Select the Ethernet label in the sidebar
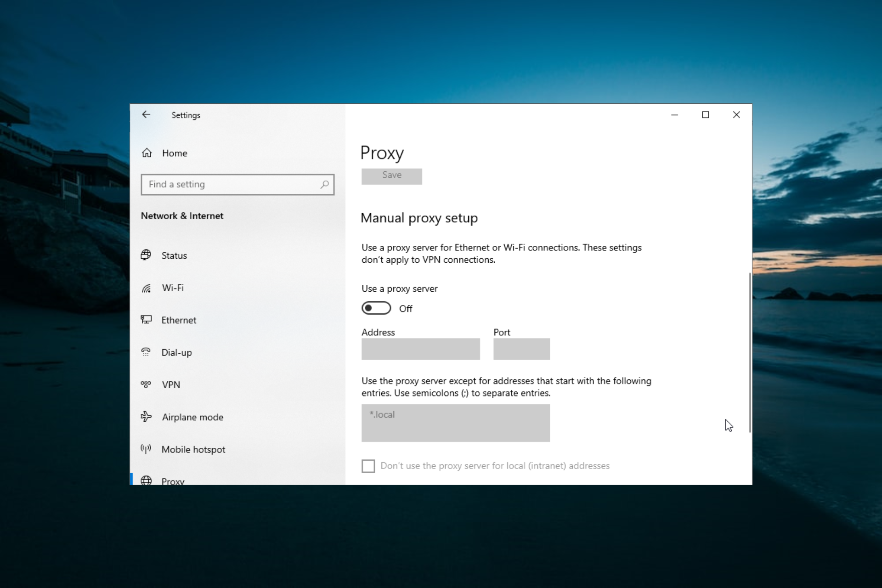882x588 pixels. (179, 320)
